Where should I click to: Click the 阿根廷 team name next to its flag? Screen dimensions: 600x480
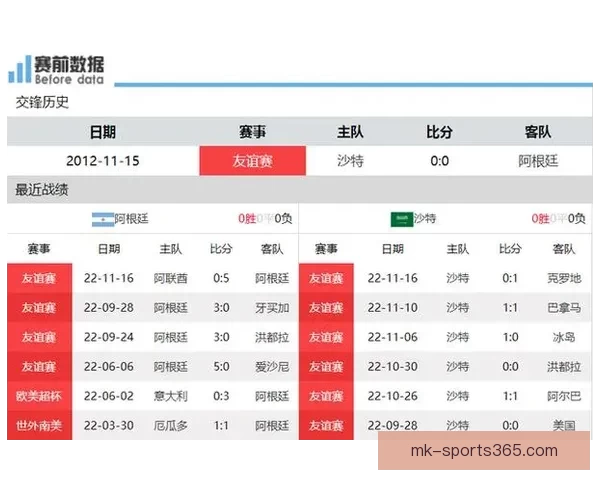coord(131,219)
